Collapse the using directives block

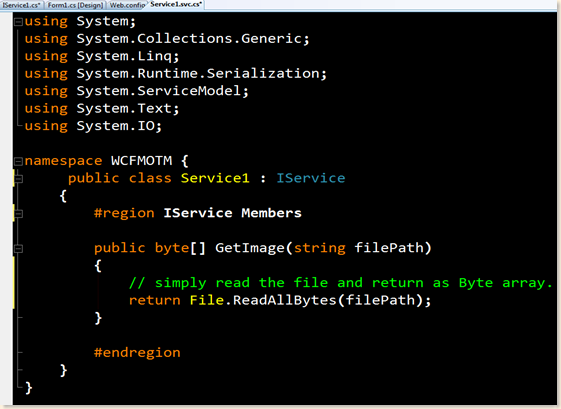18,22
